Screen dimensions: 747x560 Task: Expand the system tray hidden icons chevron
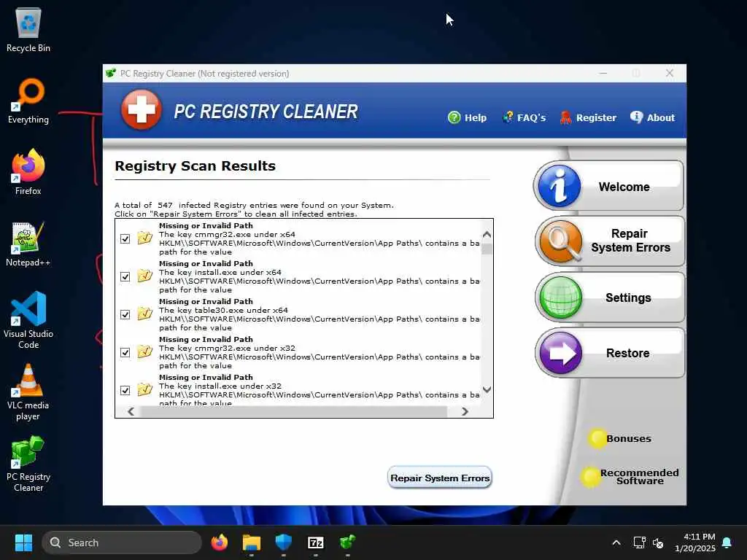[616, 542]
